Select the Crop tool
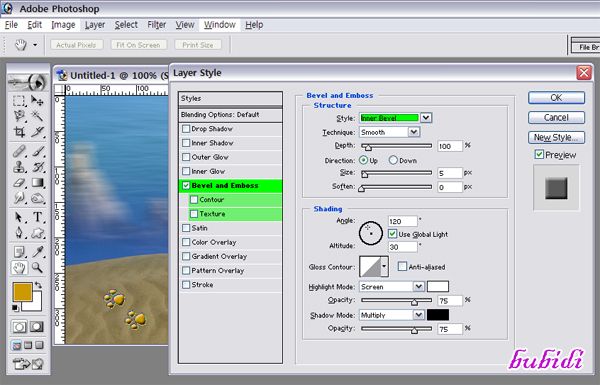Image resolution: width=600 pixels, height=385 pixels. [19, 132]
